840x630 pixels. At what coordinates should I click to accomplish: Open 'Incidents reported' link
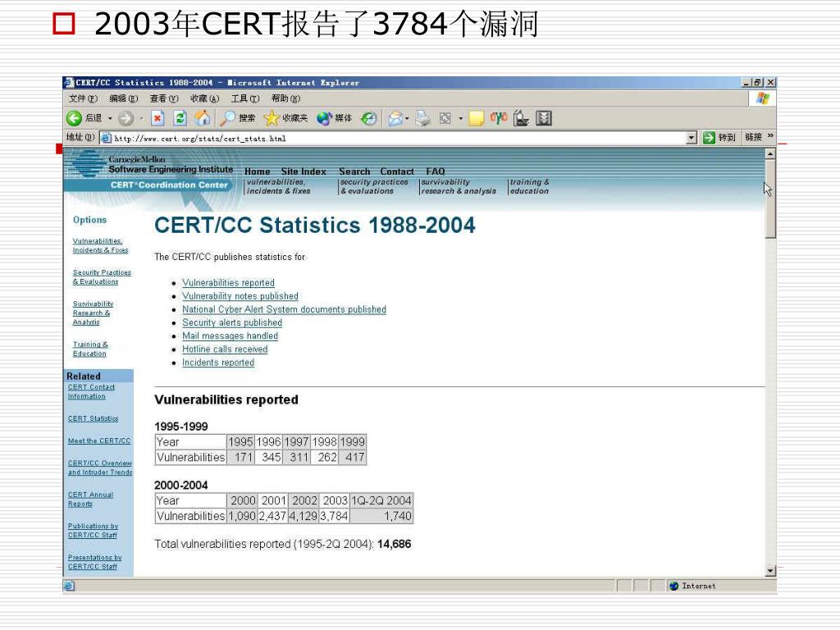tap(218, 363)
